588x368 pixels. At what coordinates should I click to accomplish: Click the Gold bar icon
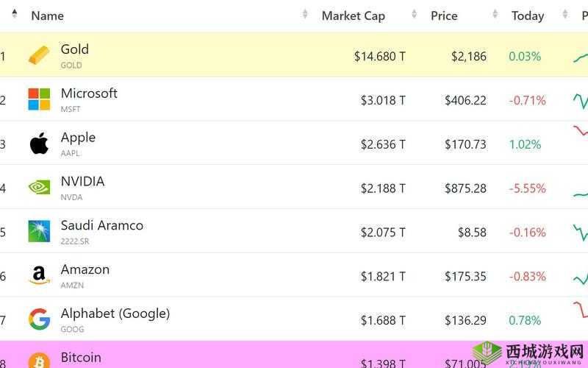tap(39, 55)
